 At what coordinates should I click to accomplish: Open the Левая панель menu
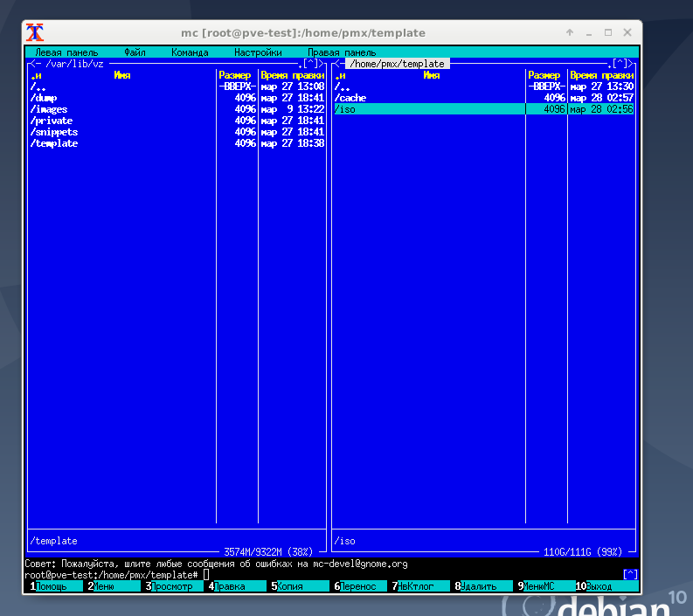66,52
